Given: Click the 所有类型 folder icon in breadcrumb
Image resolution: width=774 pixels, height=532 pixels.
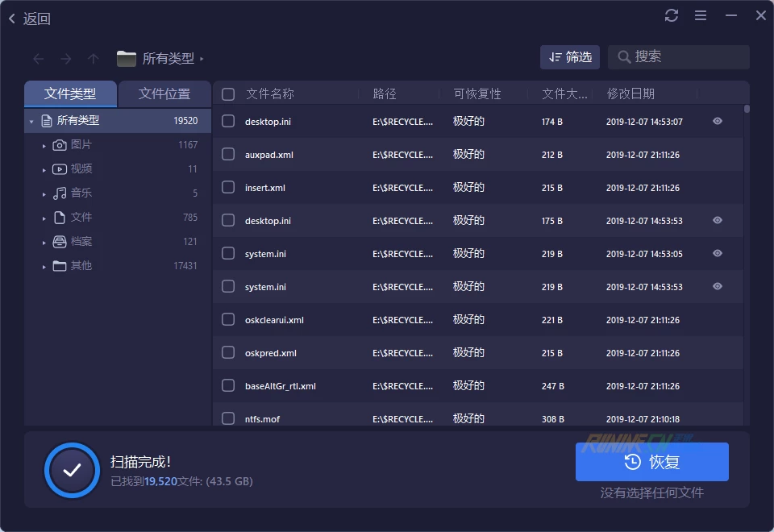Looking at the screenshot, I should pyautogui.click(x=127, y=58).
